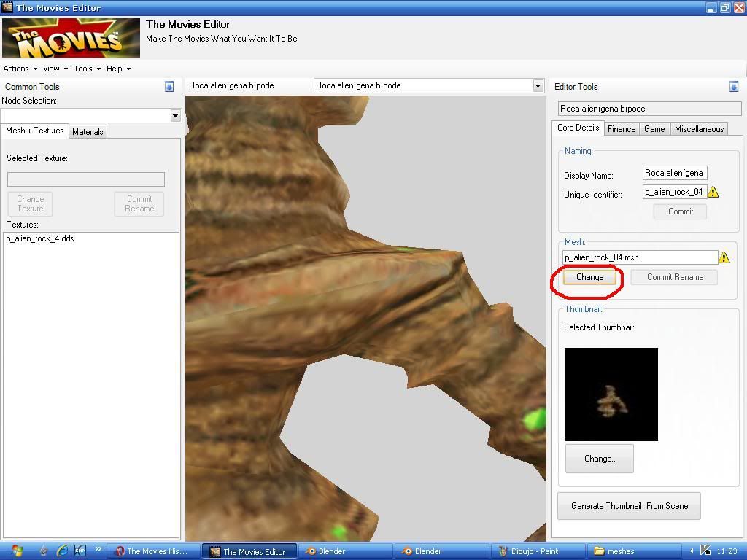Click the warning icon beside Unique Identifier
Viewport: 747px width, 560px height.
[x=713, y=192]
